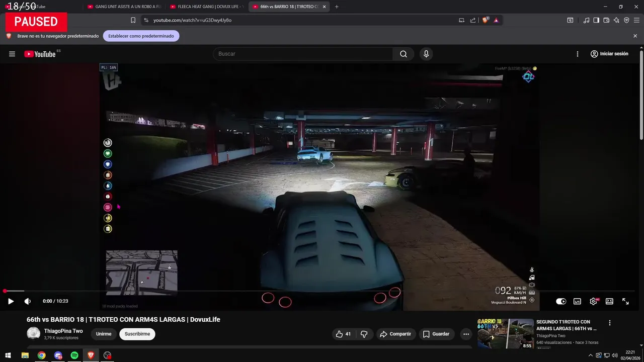Open File Explorer from taskbar
The image size is (644, 362).
[25, 355]
